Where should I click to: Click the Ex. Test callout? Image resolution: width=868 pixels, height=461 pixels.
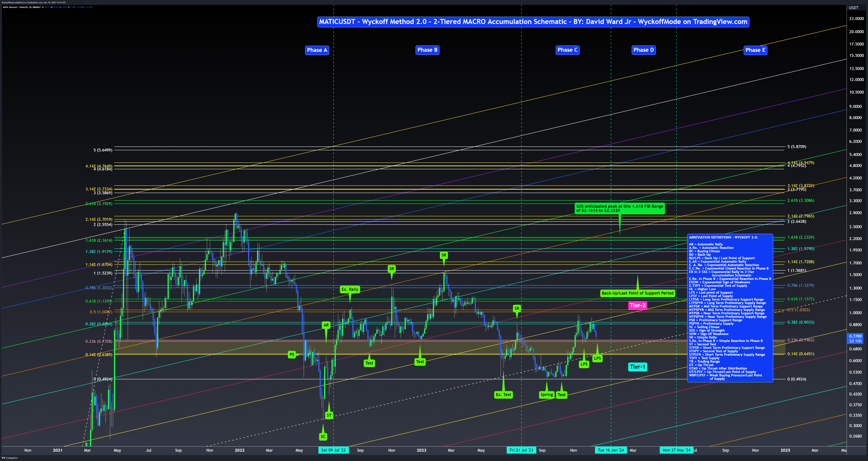(x=503, y=395)
